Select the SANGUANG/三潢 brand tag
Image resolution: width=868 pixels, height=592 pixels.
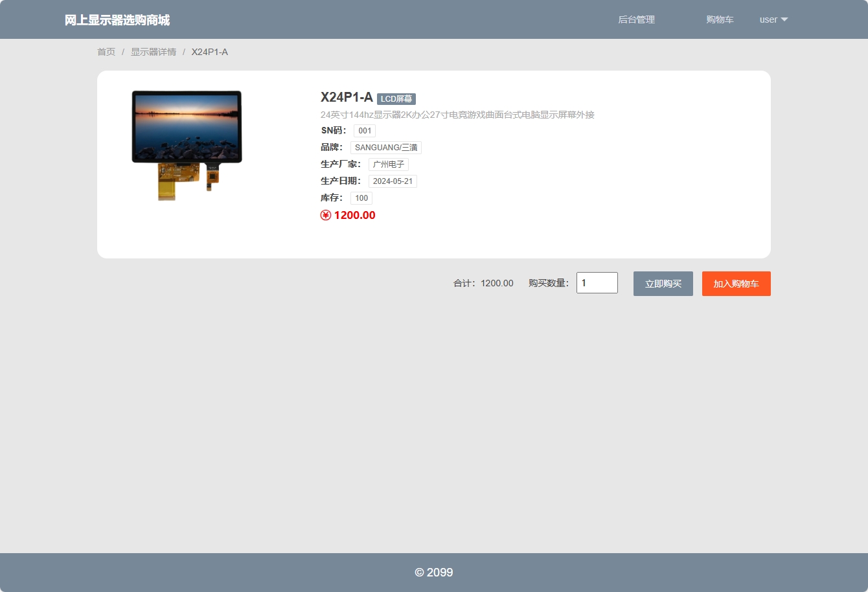pos(386,147)
